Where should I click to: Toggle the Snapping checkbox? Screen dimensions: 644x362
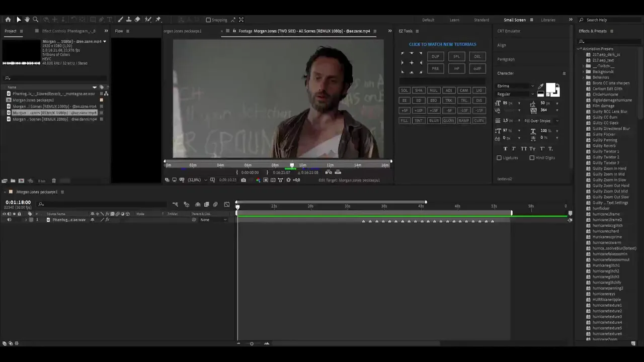(208, 20)
